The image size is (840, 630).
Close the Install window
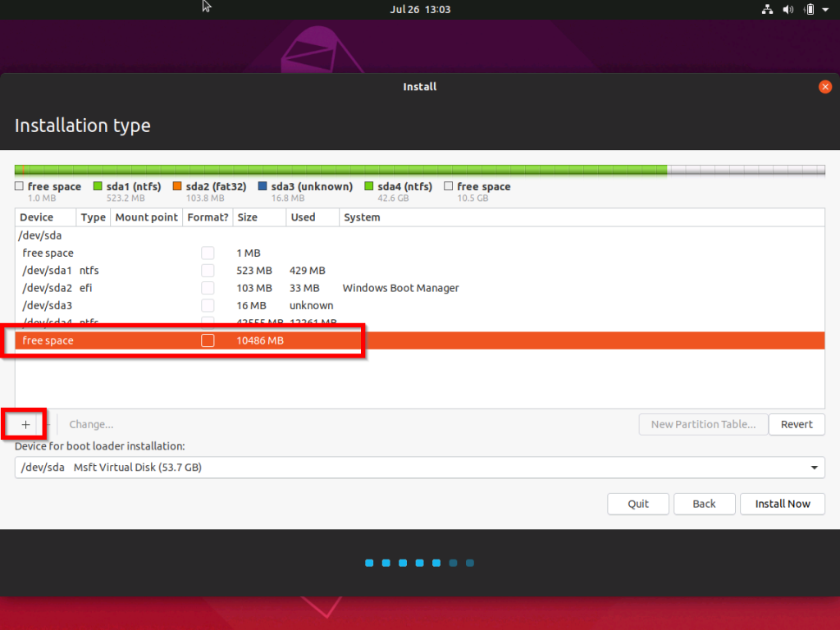click(825, 87)
